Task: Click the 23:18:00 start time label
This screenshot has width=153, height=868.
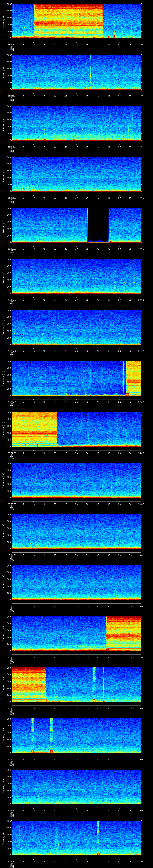Action: tap(12, 249)
